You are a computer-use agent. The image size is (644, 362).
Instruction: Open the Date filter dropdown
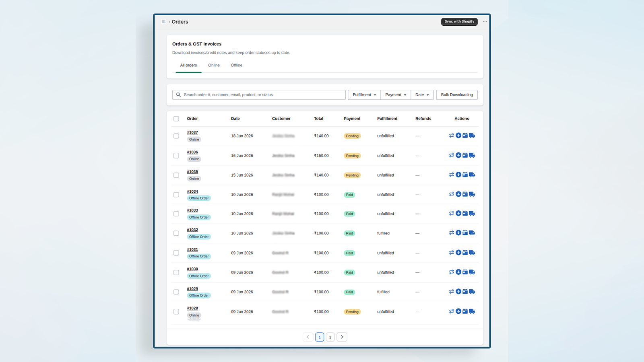coord(422,95)
